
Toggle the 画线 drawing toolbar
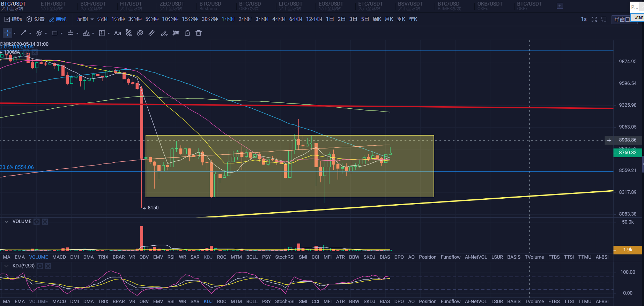pos(58,19)
